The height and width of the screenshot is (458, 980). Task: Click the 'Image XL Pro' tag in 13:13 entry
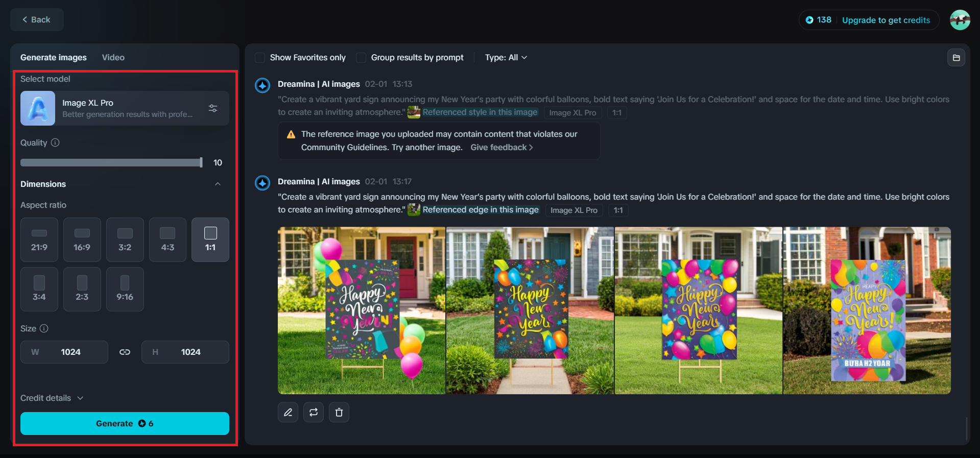572,113
